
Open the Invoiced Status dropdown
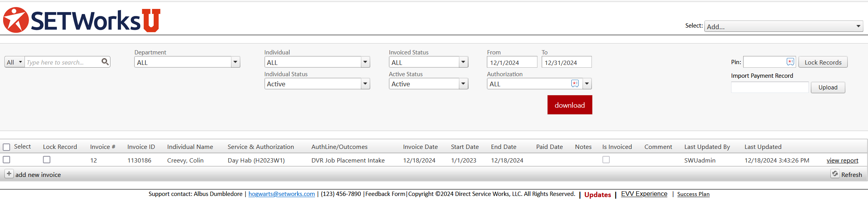[463, 62]
